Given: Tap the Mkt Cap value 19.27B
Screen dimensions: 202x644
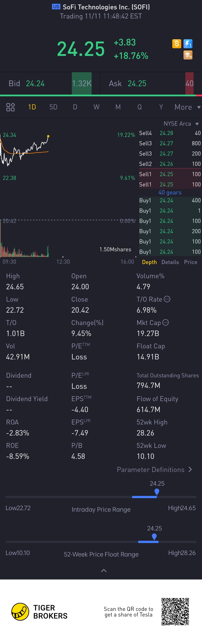Looking at the screenshot, I should coord(148,334).
